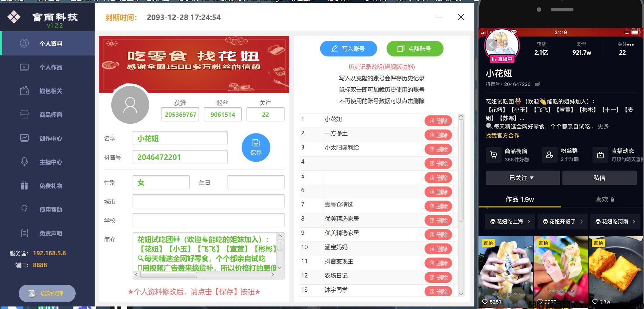
Task: Open 商品橱窗 shopping cart on phone
Action: click(493, 155)
